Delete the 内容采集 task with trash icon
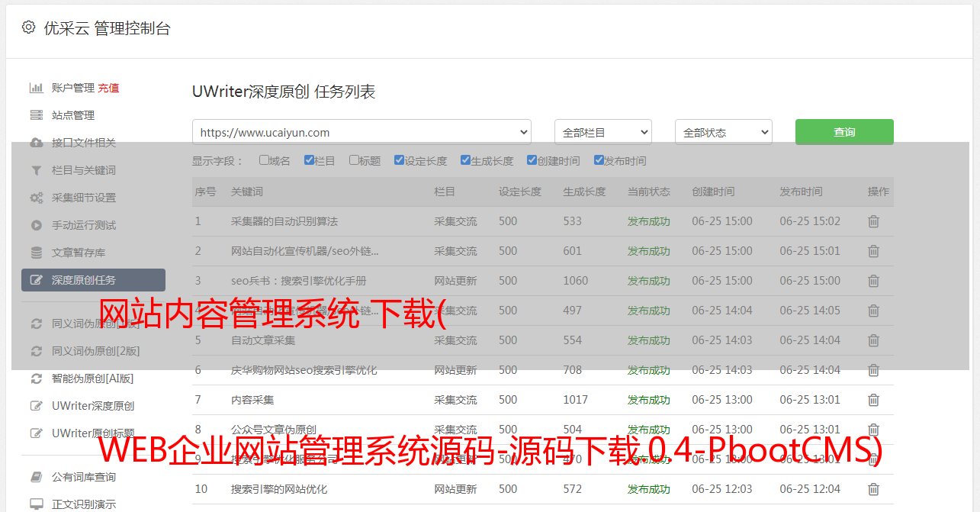 pos(874,400)
